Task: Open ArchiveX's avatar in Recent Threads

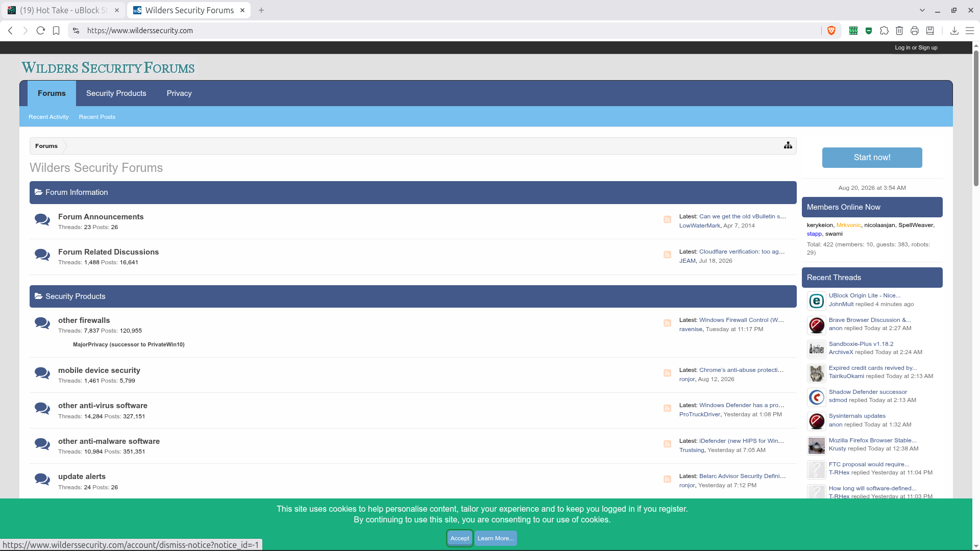Action: (x=816, y=349)
